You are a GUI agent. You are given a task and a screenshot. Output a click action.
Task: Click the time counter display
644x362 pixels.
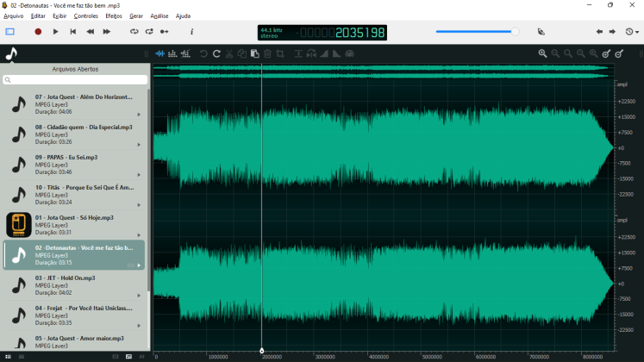pyautogui.click(x=322, y=33)
